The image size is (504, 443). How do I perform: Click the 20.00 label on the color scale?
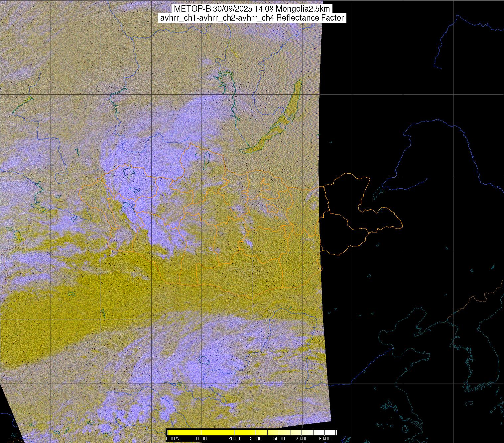(x=235, y=439)
